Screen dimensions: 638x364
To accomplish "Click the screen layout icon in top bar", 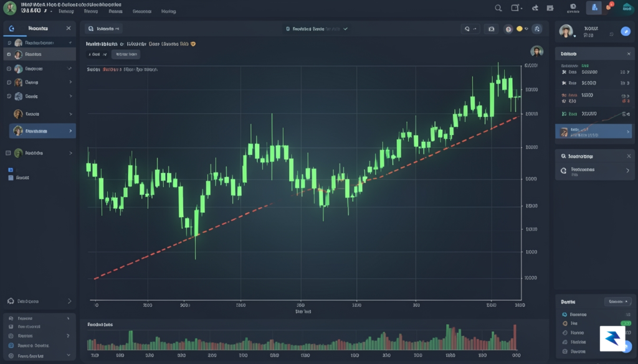I will (515, 7).
